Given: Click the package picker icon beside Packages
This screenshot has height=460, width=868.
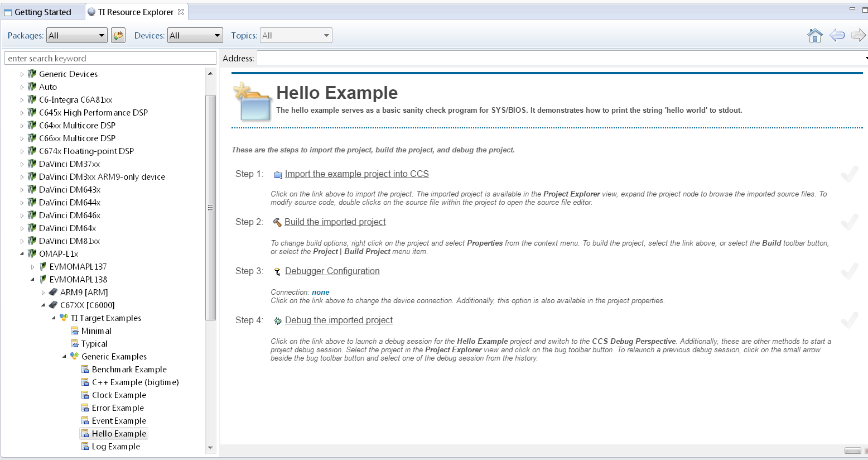Looking at the screenshot, I should coord(118,36).
